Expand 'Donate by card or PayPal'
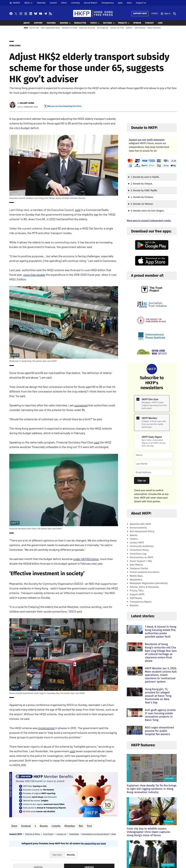186x868 pixels. click(x=152, y=177)
